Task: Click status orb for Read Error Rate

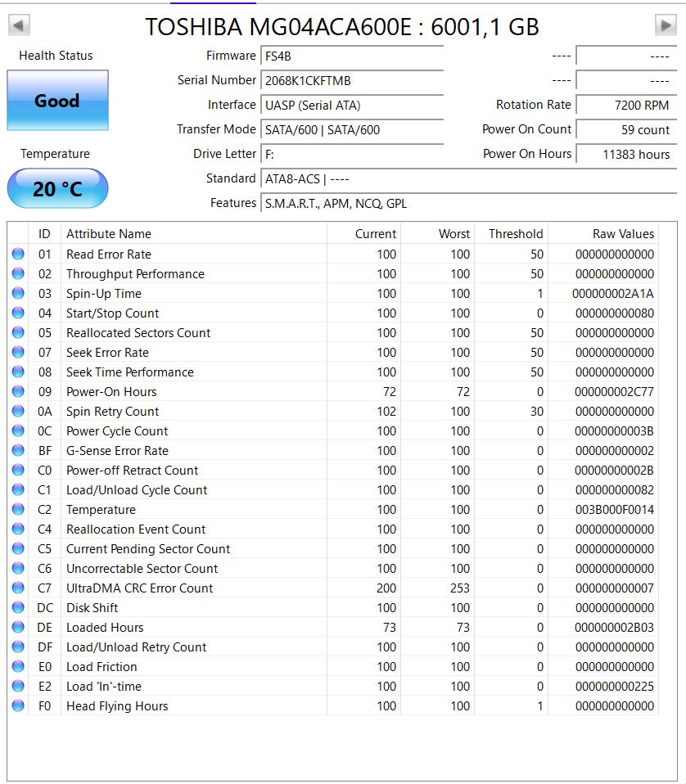Action: (x=18, y=254)
